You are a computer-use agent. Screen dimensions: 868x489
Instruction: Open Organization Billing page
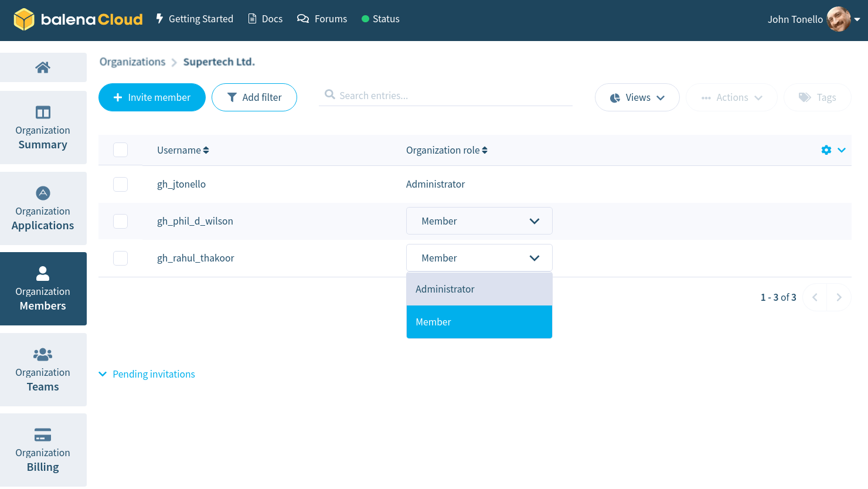point(43,450)
